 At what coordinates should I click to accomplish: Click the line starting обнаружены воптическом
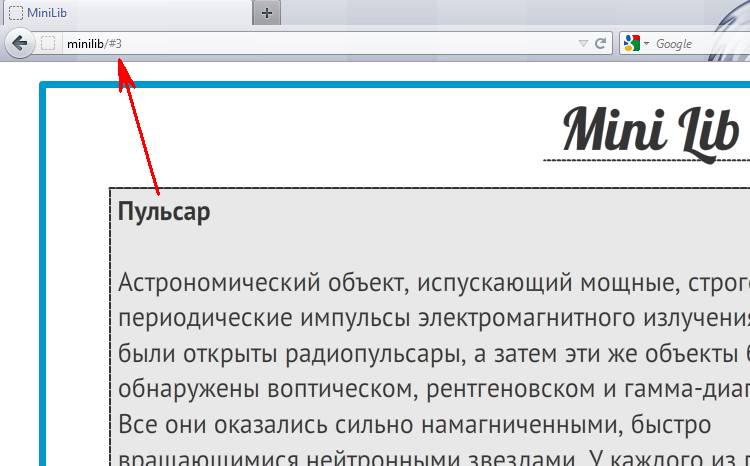point(434,389)
